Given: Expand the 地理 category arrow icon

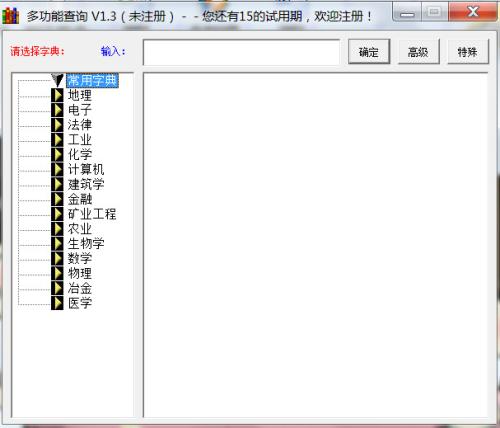Looking at the screenshot, I should (57, 95).
